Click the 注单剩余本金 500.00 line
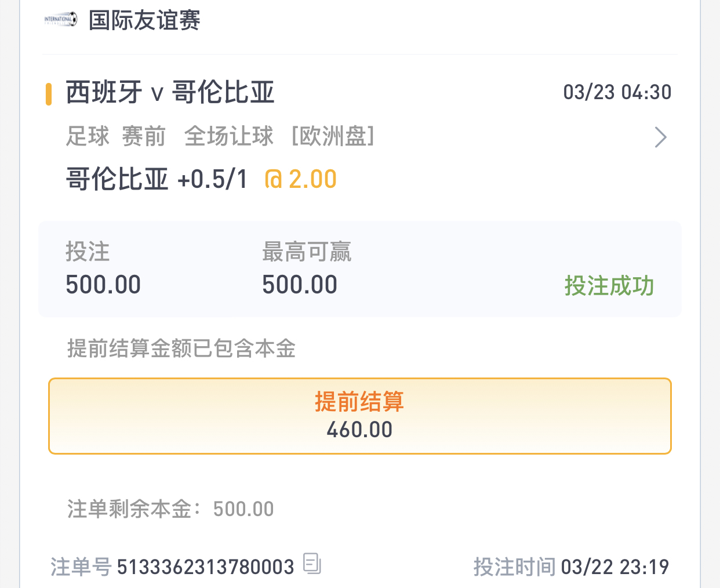Viewport: 720px width, 588px height. pos(170,509)
